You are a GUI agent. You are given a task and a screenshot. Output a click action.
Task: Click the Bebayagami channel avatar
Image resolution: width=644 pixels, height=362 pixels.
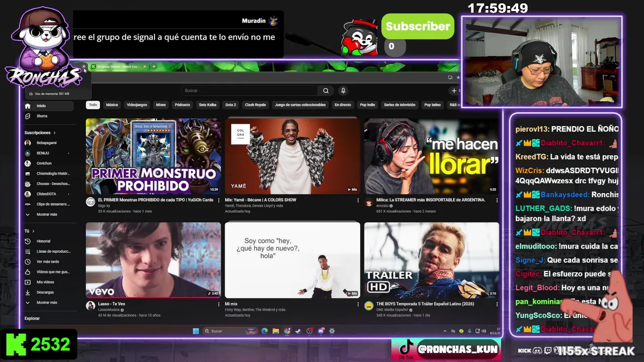pos(28,143)
